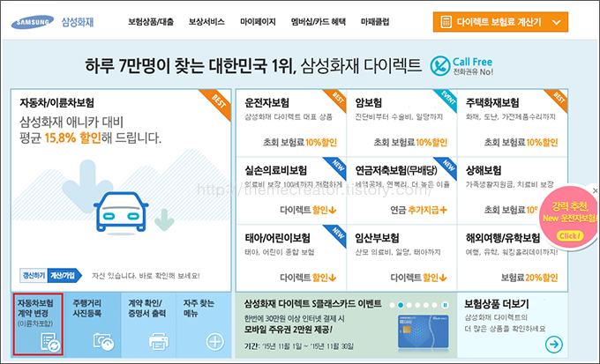The image size is (600, 364).
Task: Click the S클래스카드 event banner title
Action: coord(312,304)
